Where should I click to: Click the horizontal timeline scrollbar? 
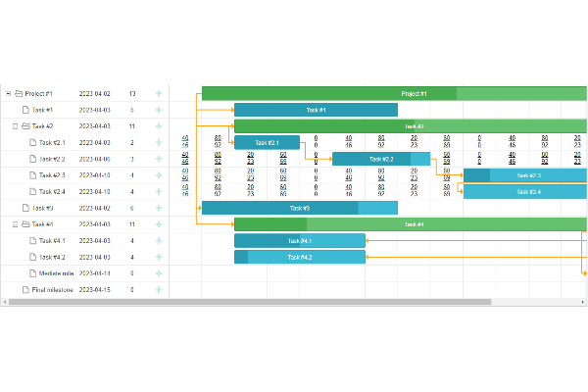click(x=294, y=302)
